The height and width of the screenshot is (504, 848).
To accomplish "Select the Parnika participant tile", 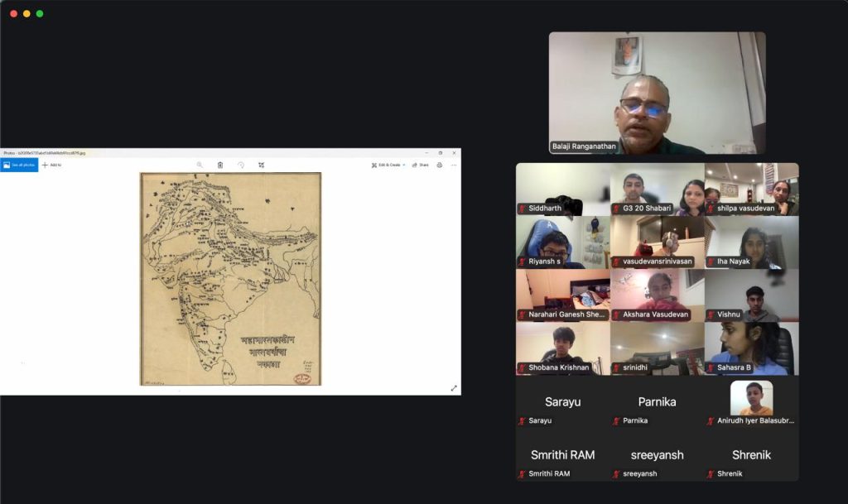I will pos(657,402).
